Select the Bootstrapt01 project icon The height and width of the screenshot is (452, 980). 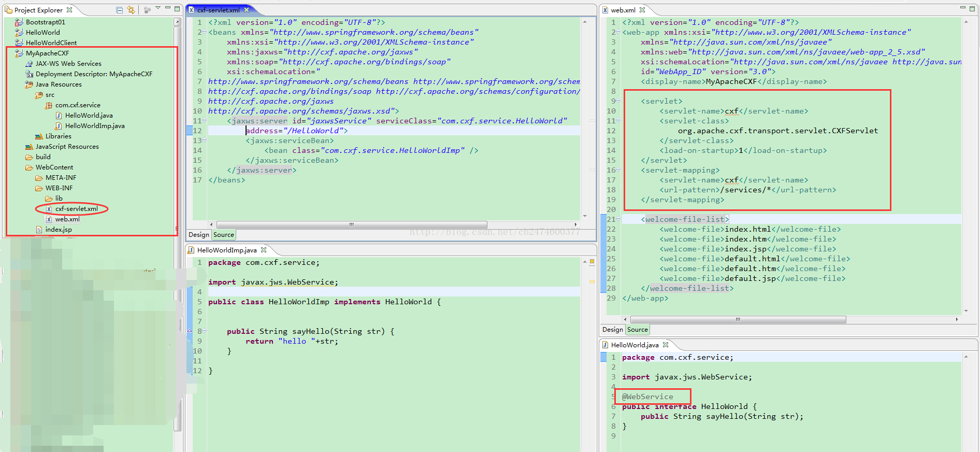19,22
